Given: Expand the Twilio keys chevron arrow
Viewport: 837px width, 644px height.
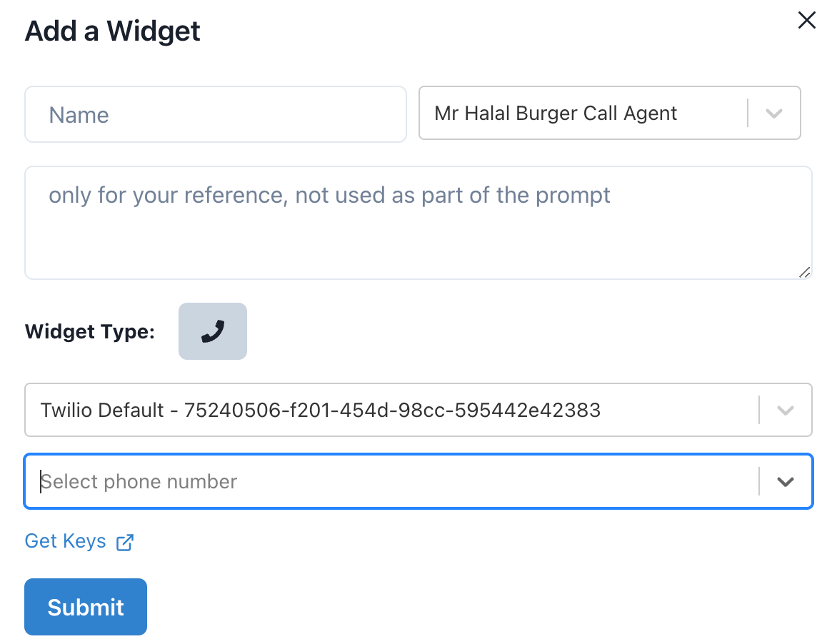Looking at the screenshot, I should click(785, 411).
